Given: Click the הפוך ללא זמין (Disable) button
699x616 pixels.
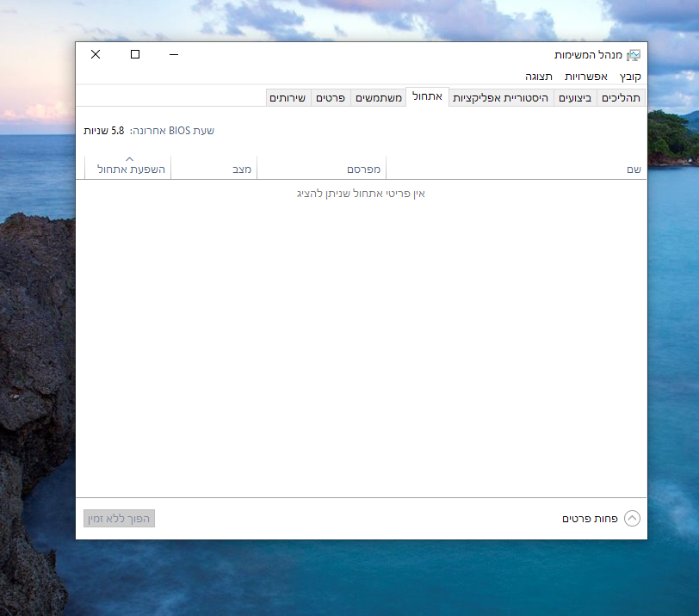Looking at the screenshot, I should [x=119, y=519].
